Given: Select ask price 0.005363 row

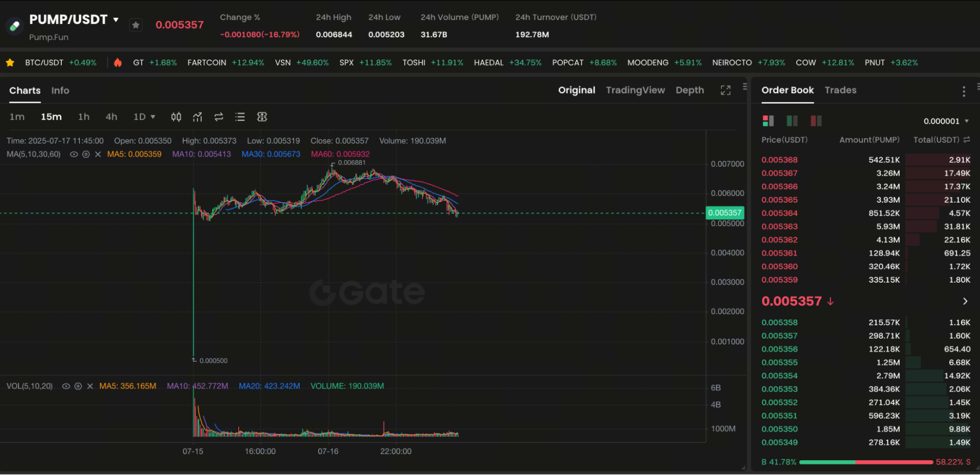Looking at the screenshot, I should (866, 227).
